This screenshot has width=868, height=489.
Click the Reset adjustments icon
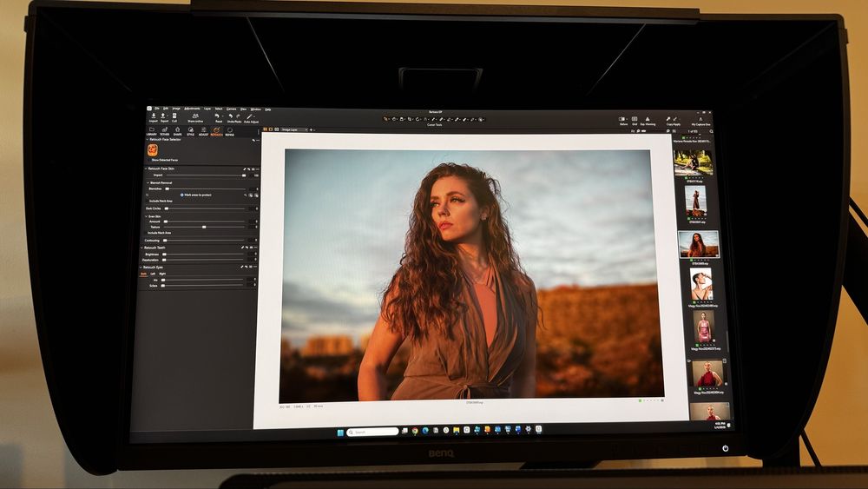tap(217, 116)
